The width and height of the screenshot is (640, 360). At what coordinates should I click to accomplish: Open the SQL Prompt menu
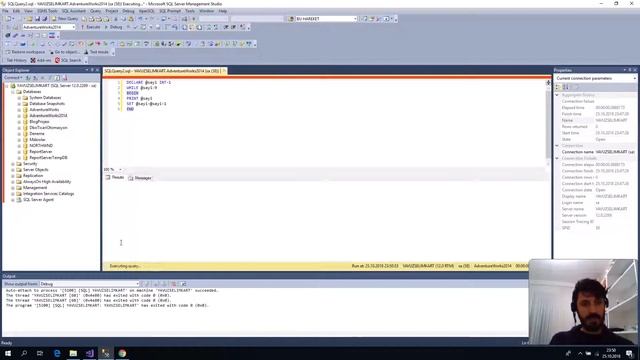point(170,11)
